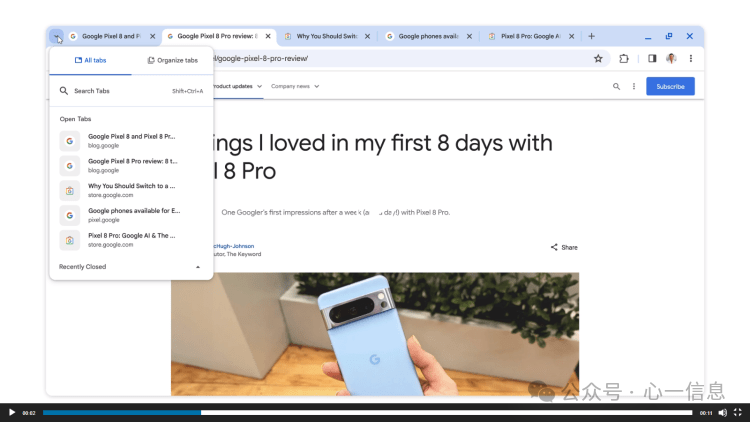Close the Pixel 8 Pro: Google AI tab
This screenshot has height=422, width=750.
point(571,36)
